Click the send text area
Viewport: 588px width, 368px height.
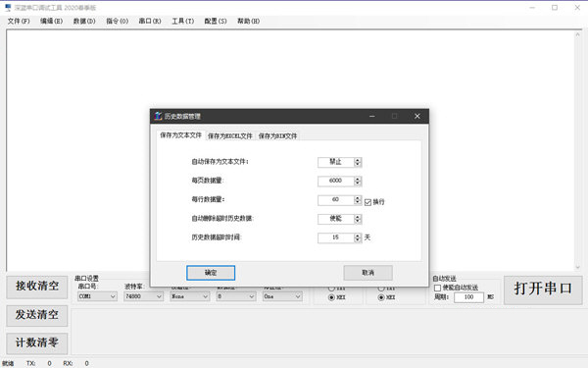click(x=328, y=332)
